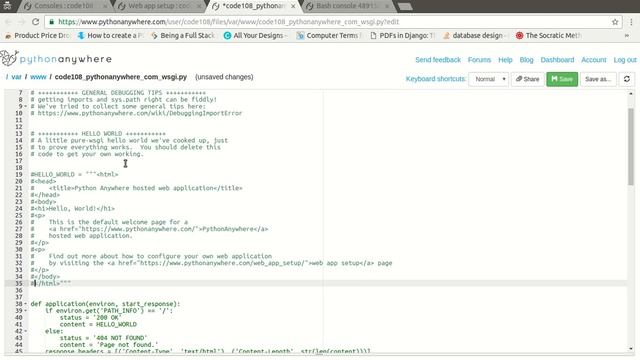
Task: Open the PDFs in Django bookmark
Action: click(x=402, y=36)
